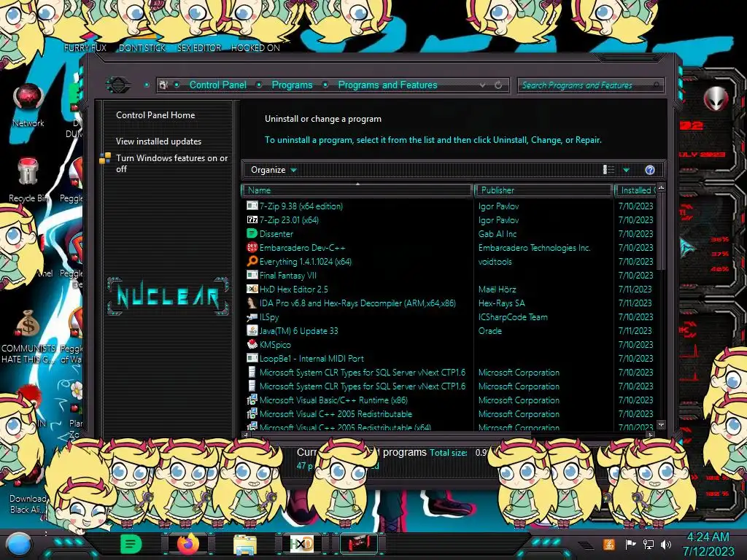The image size is (747, 560).
Task: Click the Final Fantasy VII list icon
Action: (x=252, y=275)
